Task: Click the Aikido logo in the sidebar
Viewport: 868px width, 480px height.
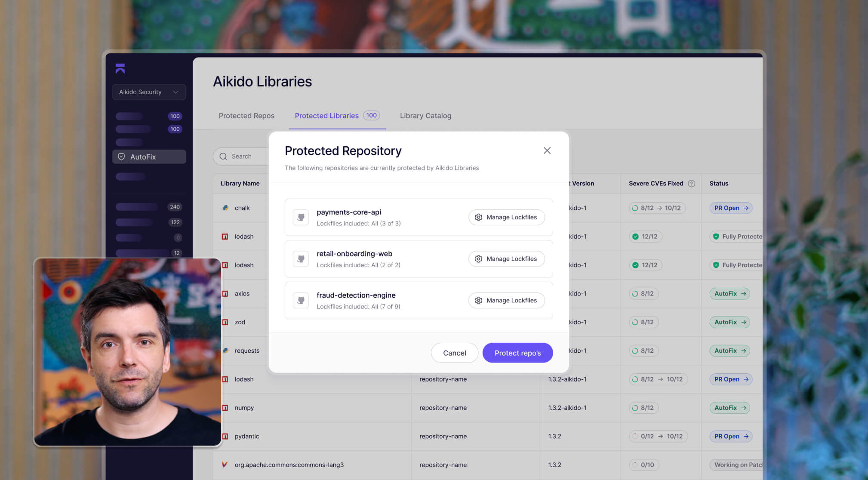Action: [x=120, y=68]
